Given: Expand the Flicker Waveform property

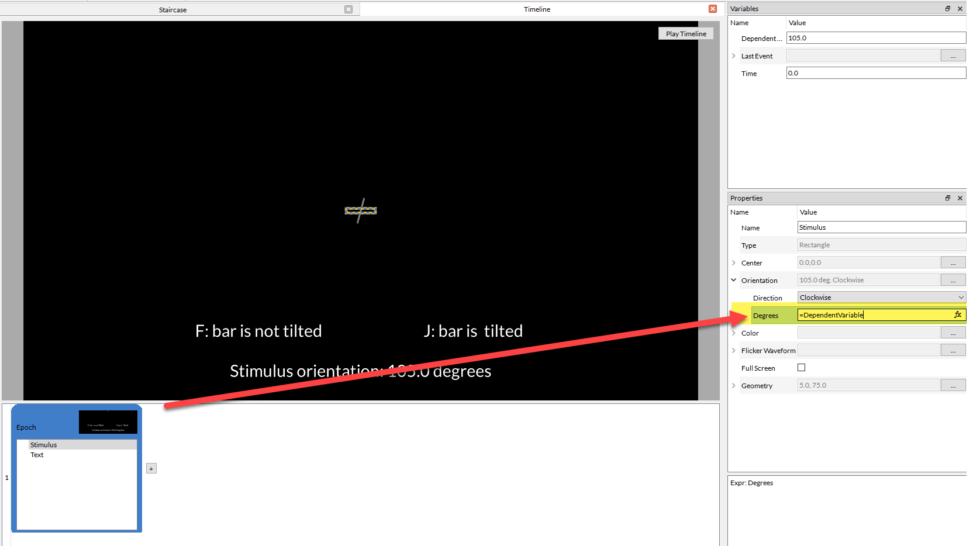Looking at the screenshot, I should point(734,351).
